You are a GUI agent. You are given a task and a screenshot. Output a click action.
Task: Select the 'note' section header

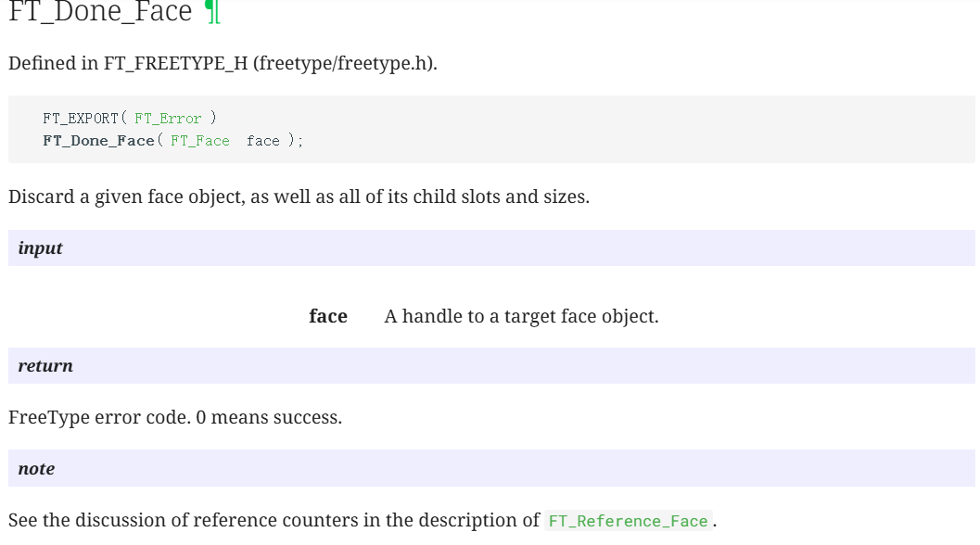491,468
